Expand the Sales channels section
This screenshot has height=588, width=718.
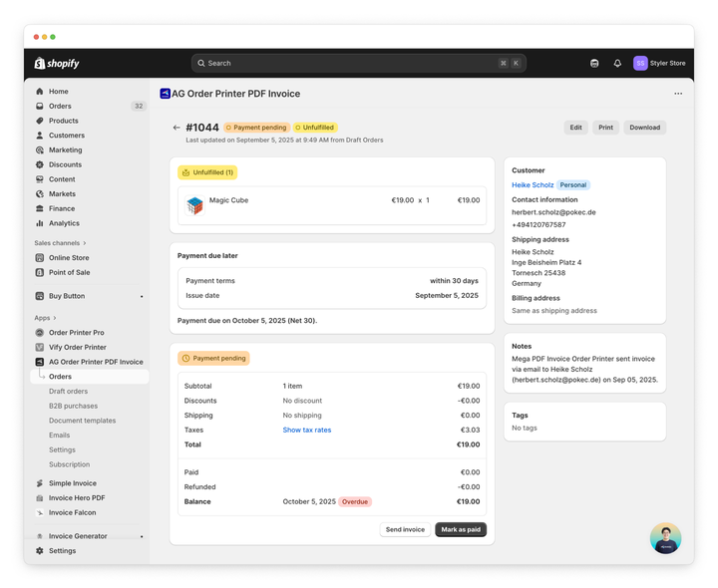point(60,243)
